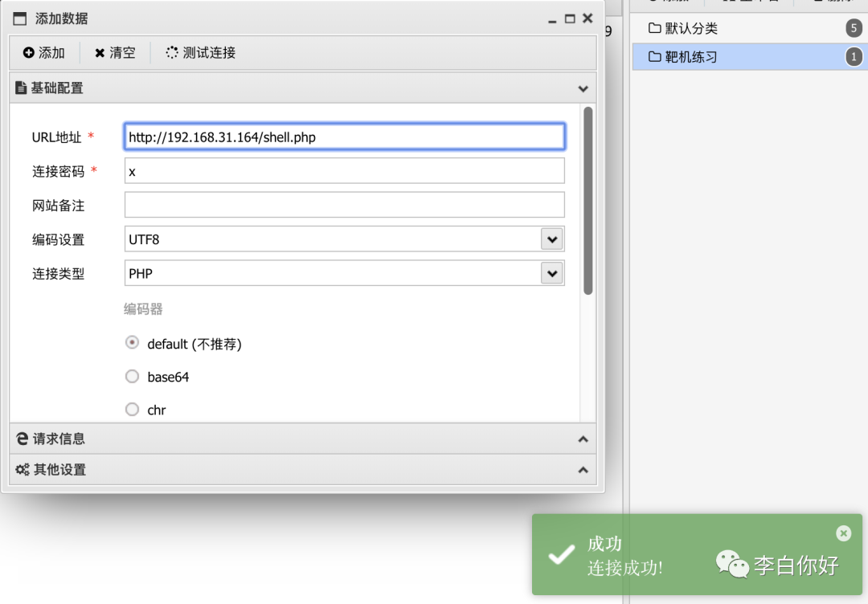This screenshot has width=868, height=604.
Task: Click the 添加 button to save the shell
Action: (44, 53)
